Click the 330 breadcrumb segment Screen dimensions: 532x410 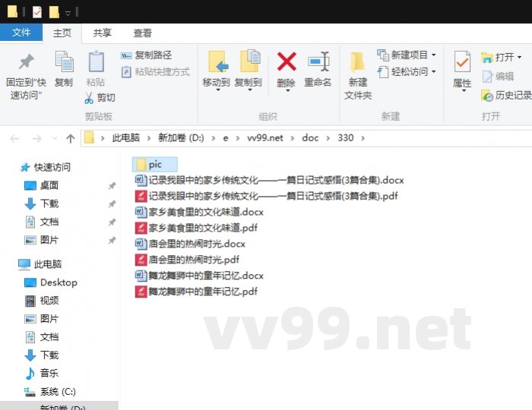(346, 138)
